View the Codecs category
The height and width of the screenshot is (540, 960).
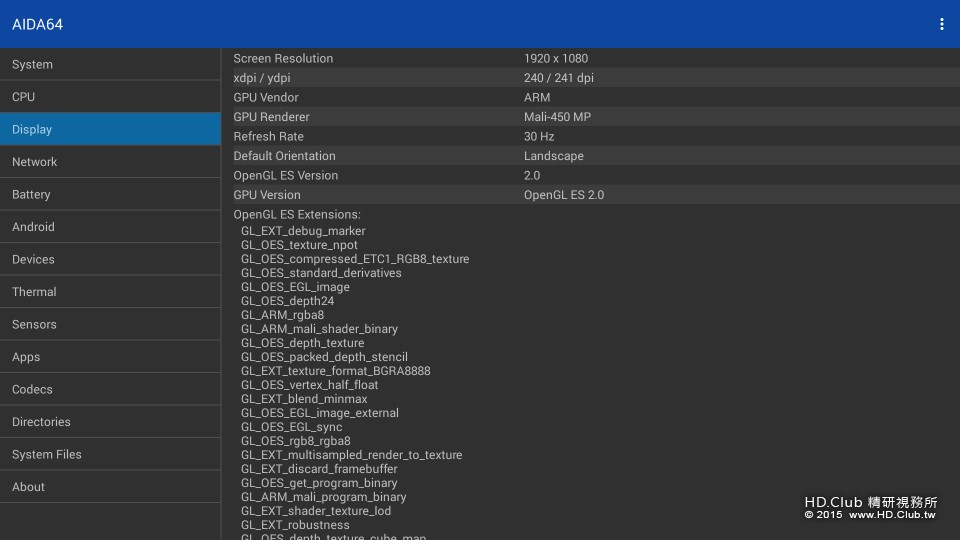coord(110,389)
